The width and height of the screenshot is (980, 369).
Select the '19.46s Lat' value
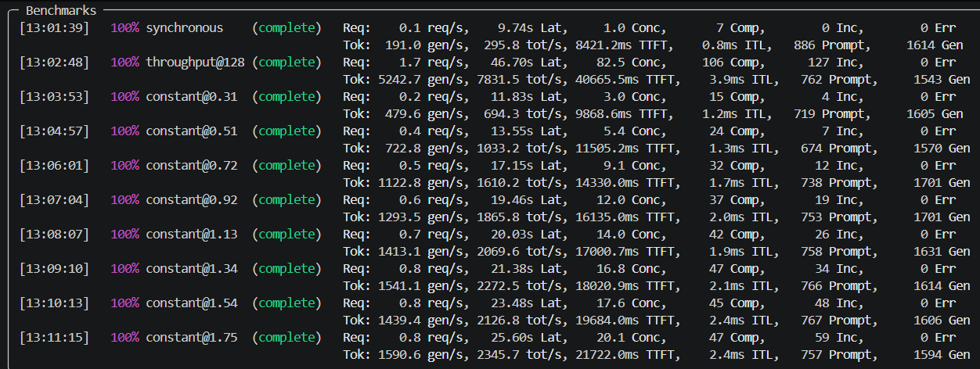pos(528,200)
